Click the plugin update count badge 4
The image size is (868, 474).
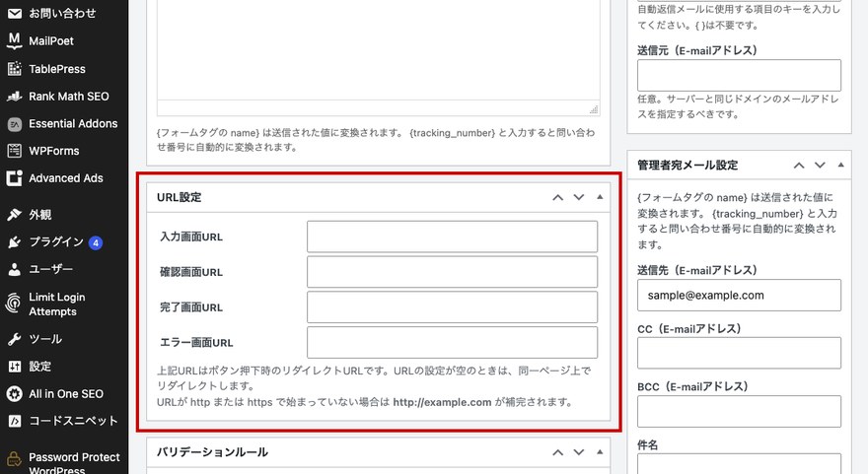tap(96, 242)
